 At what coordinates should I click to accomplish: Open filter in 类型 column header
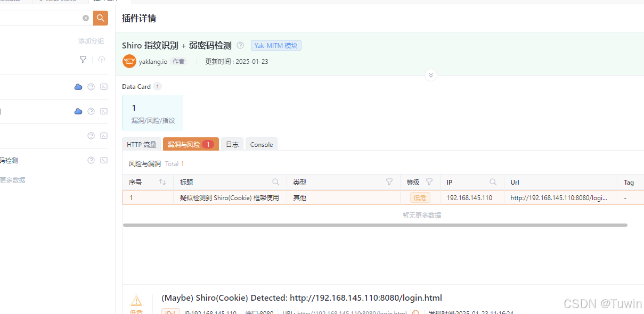coord(389,182)
